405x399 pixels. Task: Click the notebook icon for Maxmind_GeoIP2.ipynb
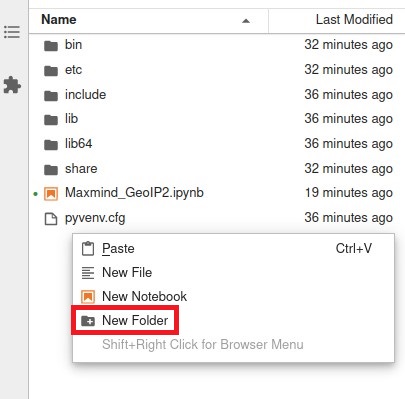[51, 194]
